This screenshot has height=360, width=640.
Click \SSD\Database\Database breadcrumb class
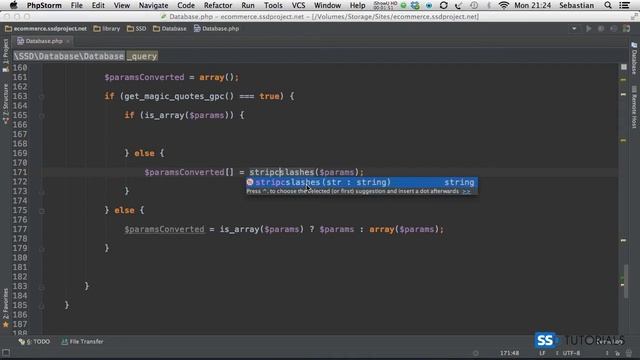click(x=69, y=56)
